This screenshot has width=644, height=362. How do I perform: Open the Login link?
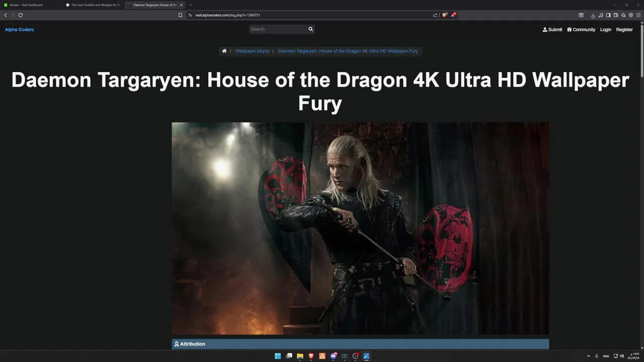(x=606, y=30)
